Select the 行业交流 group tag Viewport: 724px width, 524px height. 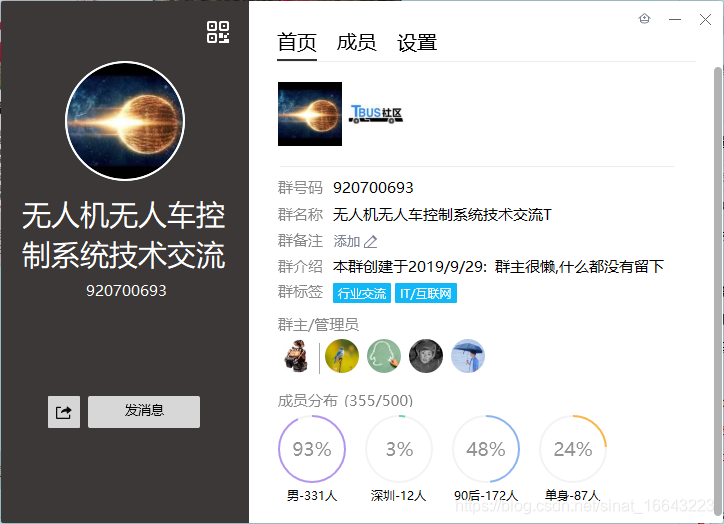click(x=362, y=293)
